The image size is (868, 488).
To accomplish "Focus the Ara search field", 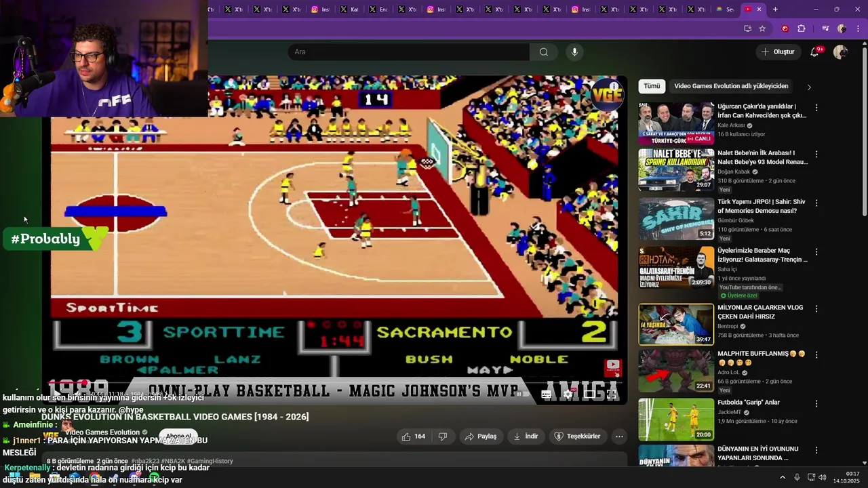I will point(409,52).
